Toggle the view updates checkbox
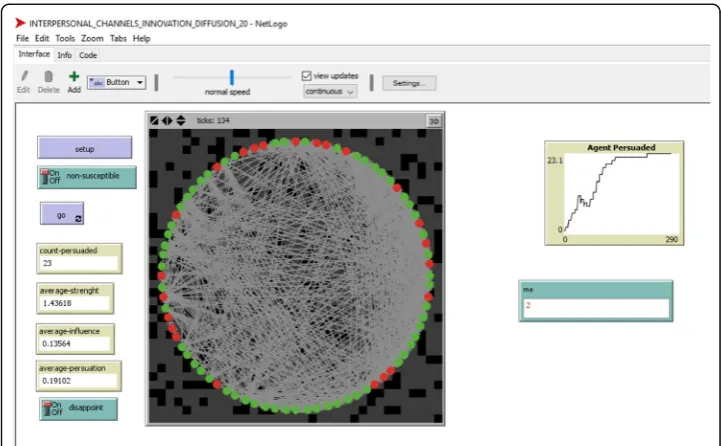Screen dimensions: 721x446 click(307, 76)
